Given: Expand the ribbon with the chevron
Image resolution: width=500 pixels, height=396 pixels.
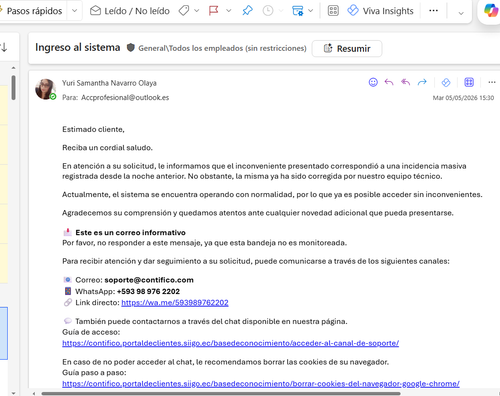Looking at the screenshot, I should click(461, 13).
